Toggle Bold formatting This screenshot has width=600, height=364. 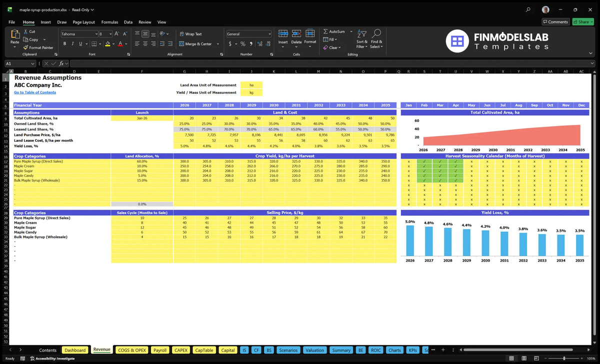[65, 44]
